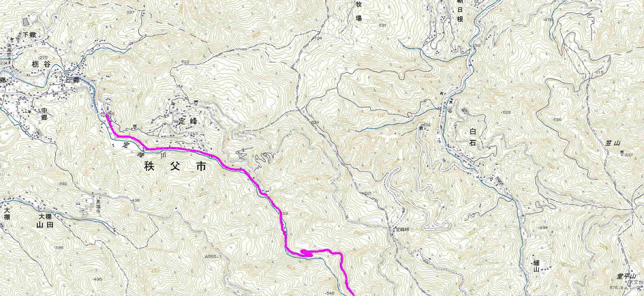
Task: Click the temple symbol north of the 白石 school
Action: (x=441, y=93)
